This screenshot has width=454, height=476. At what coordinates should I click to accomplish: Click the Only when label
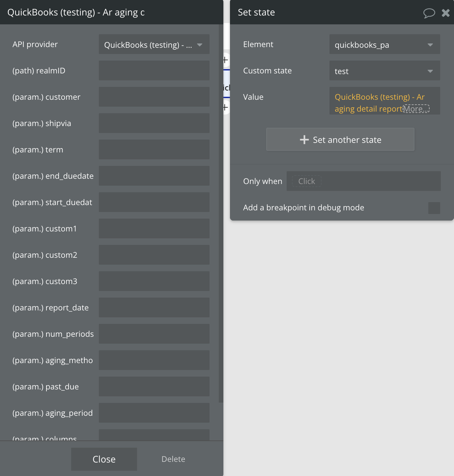[263, 181]
